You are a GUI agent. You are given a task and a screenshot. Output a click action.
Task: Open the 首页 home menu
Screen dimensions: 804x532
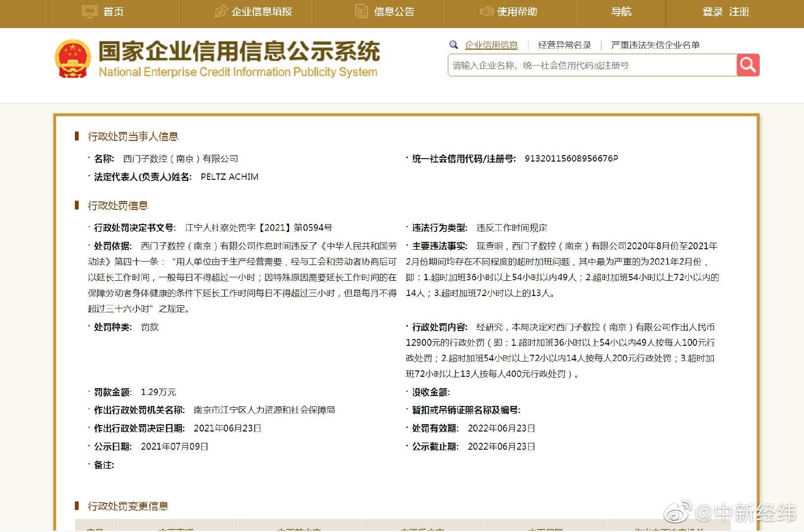point(113,12)
